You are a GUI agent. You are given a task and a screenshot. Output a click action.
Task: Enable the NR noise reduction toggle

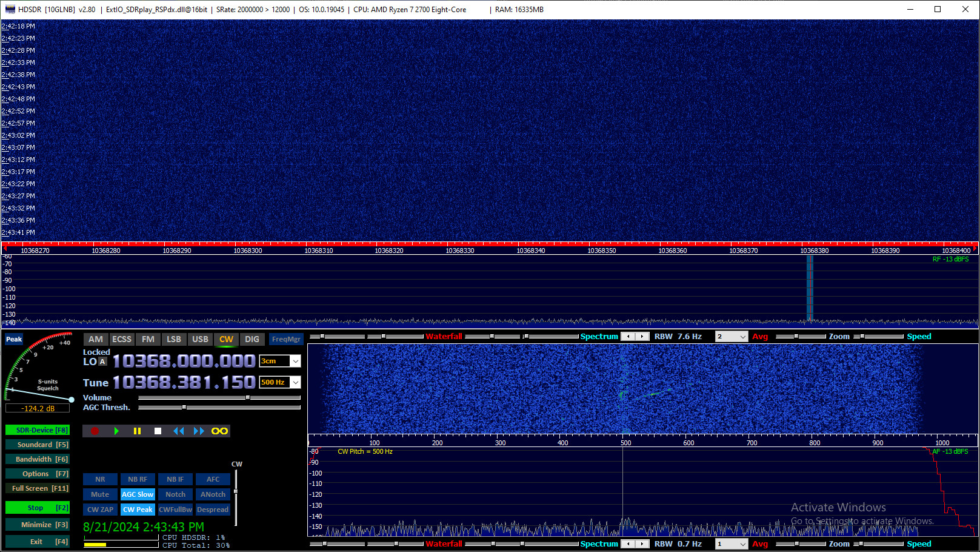click(x=100, y=479)
